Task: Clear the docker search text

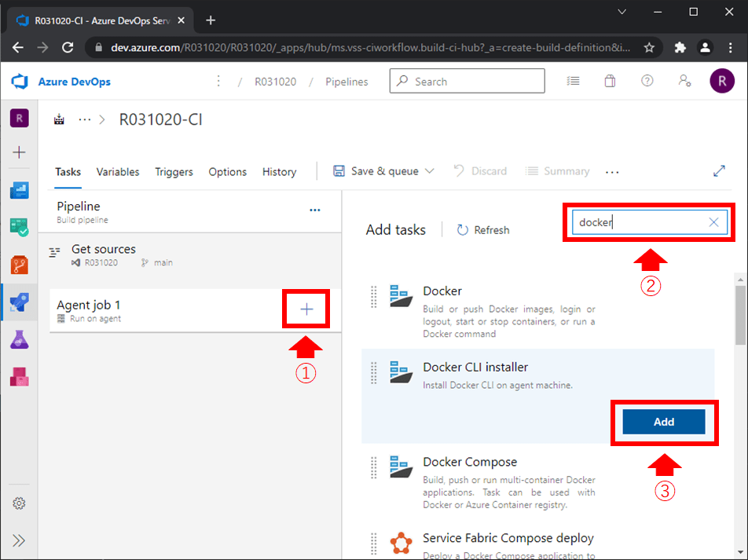Action: [x=713, y=222]
